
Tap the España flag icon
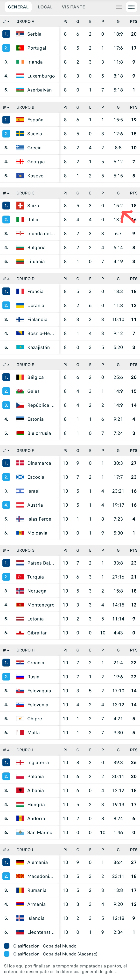point(20,120)
